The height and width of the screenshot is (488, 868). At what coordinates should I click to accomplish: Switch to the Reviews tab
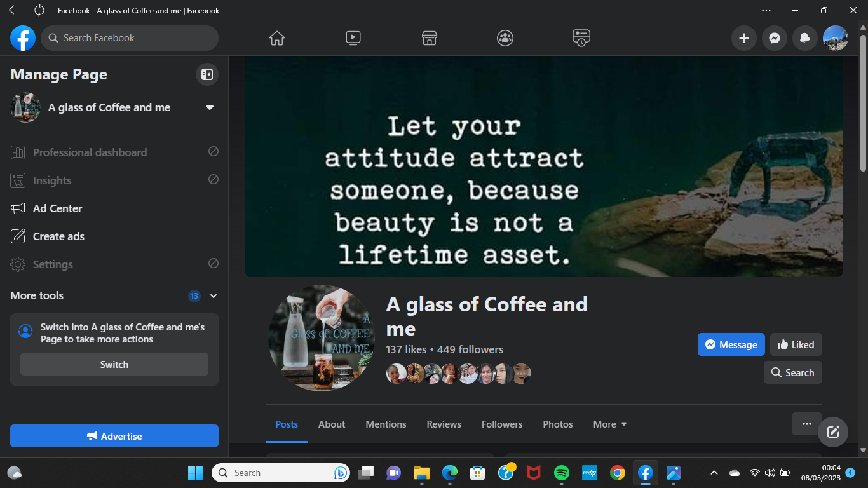click(444, 424)
